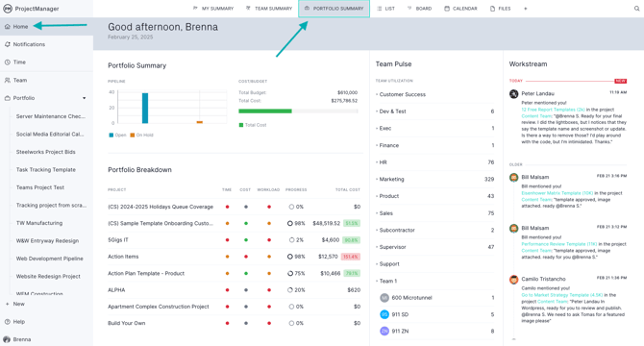Open Web Development Pipeline project
Viewport: 644px width, 346px height.
49,259
